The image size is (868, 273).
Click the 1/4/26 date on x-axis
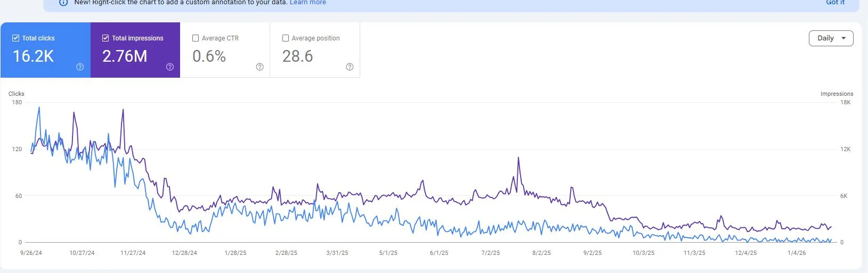pyautogui.click(x=797, y=253)
